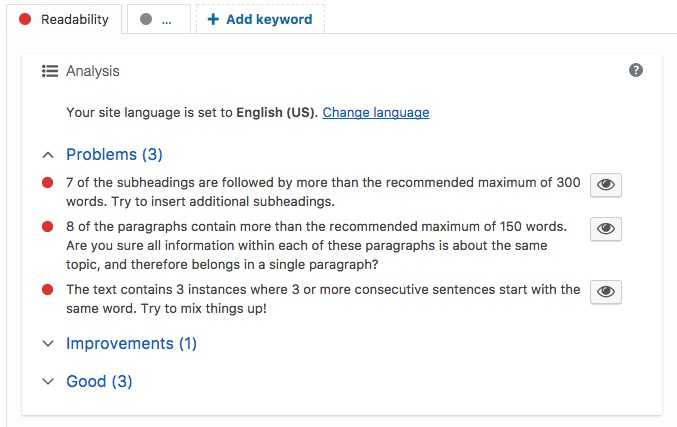Image resolution: width=677 pixels, height=427 pixels.
Task: Toggle eye highlight for consecutive sentences problem
Action: pos(605,291)
